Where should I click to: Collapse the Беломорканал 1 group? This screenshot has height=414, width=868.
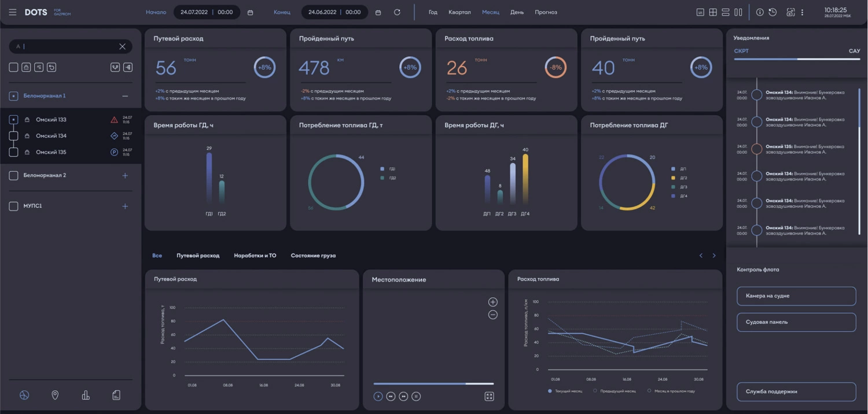click(x=125, y=96)
